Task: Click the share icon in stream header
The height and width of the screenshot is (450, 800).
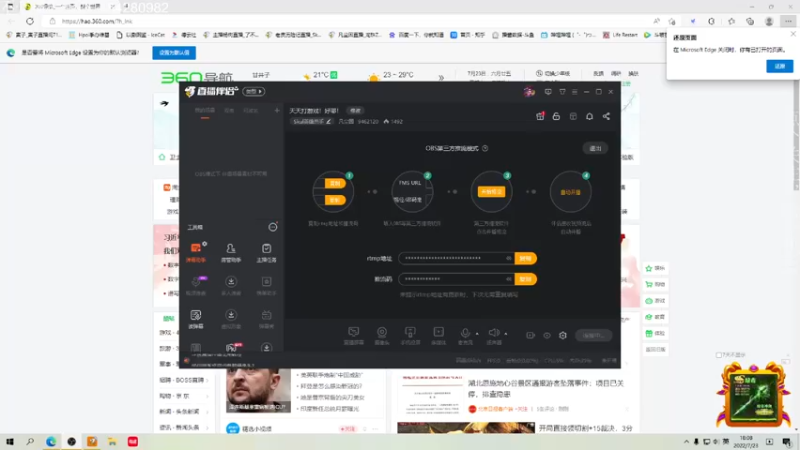Action: [x=606, y=116]
